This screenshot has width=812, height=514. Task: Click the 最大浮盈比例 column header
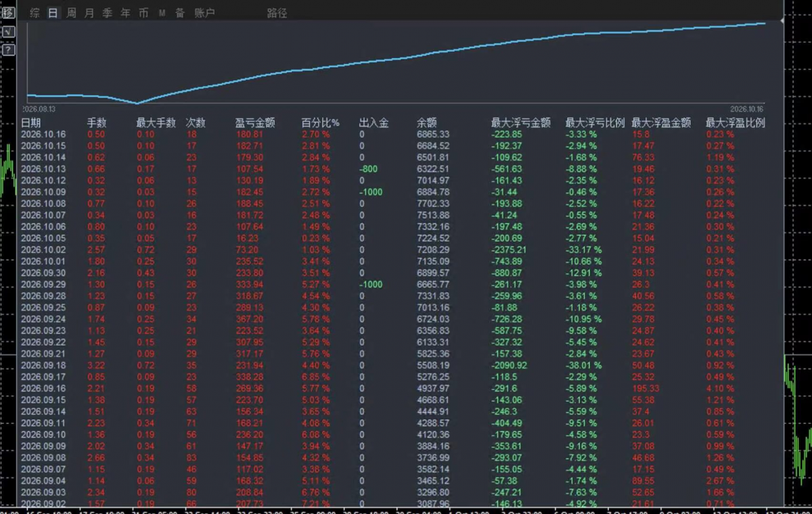coord(736,123)
